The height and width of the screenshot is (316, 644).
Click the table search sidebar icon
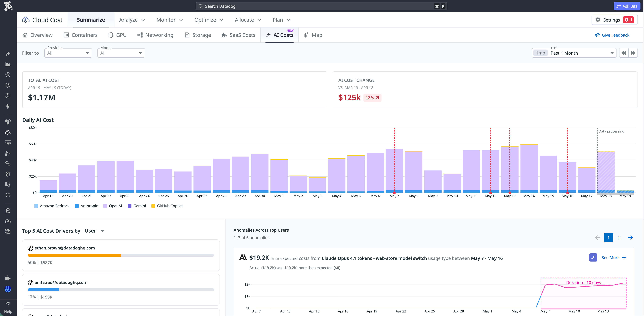pyautogui.click(x=8, y=185)
